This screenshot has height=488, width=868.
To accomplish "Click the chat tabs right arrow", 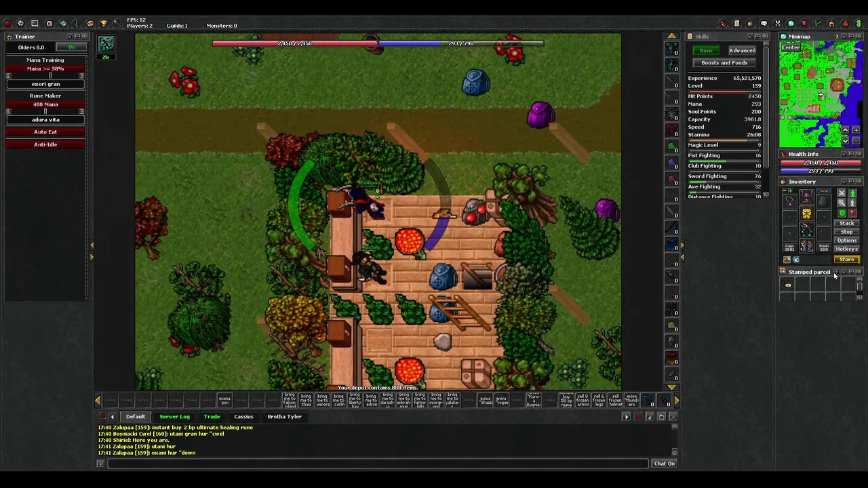I will coord(627,417).
